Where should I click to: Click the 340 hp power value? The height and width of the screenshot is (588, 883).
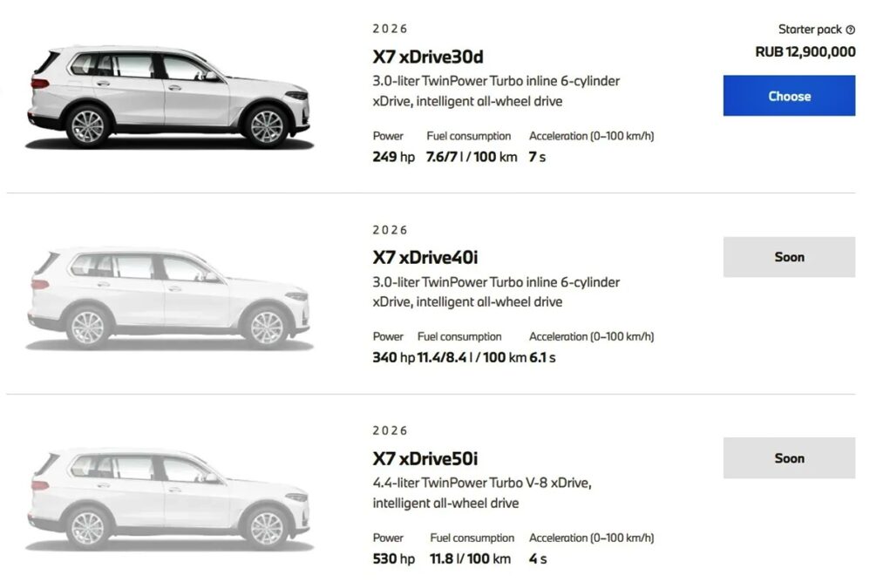pos(394,358)
